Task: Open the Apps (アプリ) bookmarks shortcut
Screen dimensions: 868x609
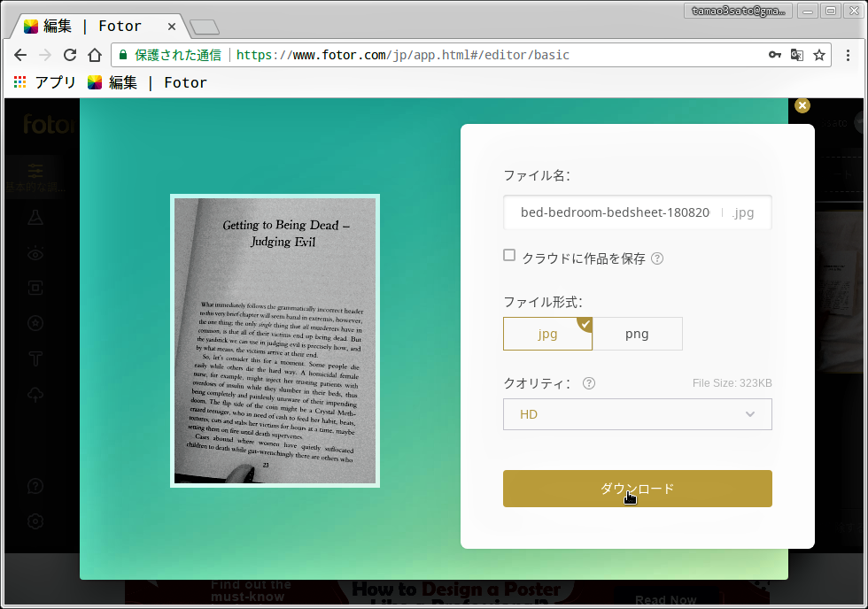Action: pyautogui.click(x=44, y=82)
